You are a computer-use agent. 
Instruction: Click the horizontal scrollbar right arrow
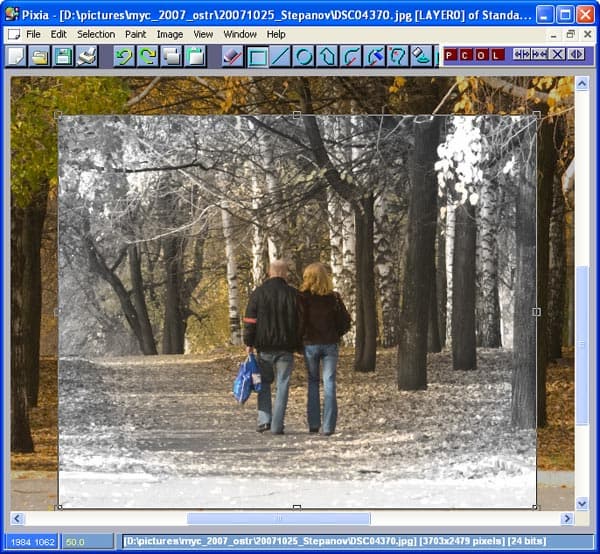pyautogui.click(x=567, y=519)
